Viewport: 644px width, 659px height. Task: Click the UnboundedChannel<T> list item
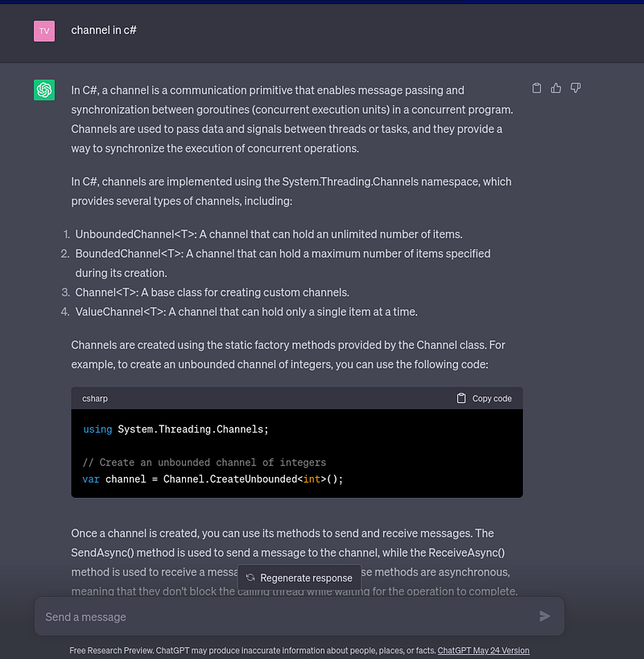269,234
